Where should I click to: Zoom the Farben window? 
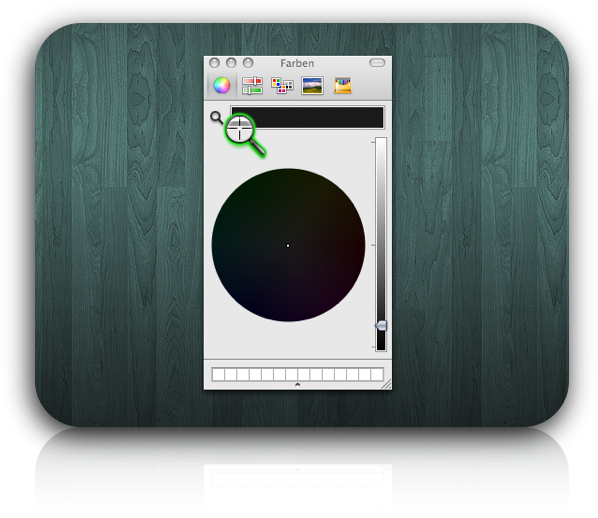click(x=248, y=63)
